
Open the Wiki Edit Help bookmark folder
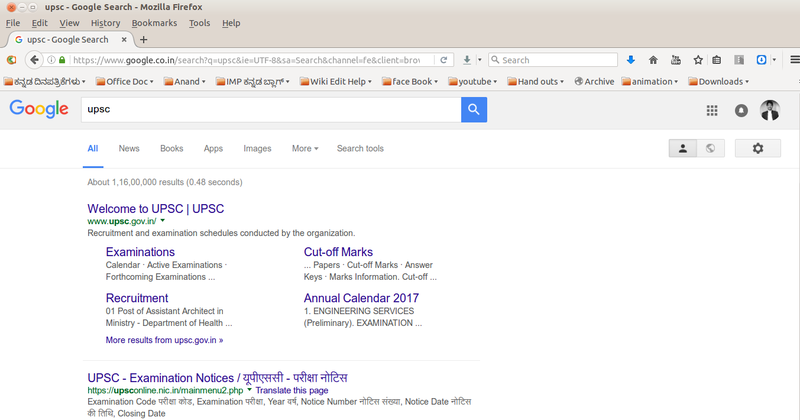pos(336,81)
